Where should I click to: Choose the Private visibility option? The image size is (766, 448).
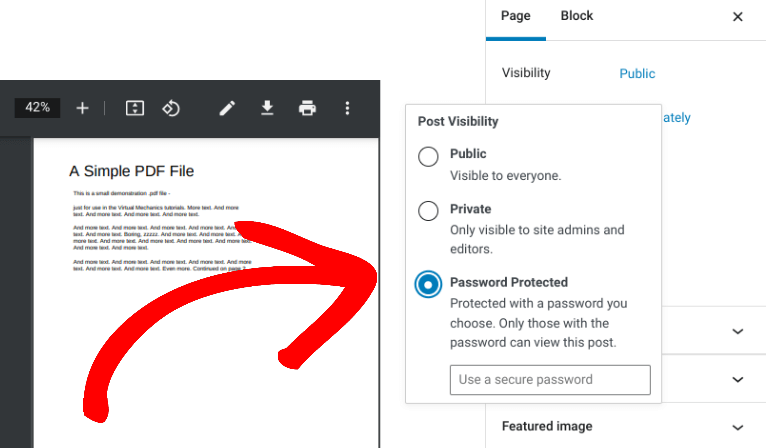(x=428, y=211)
